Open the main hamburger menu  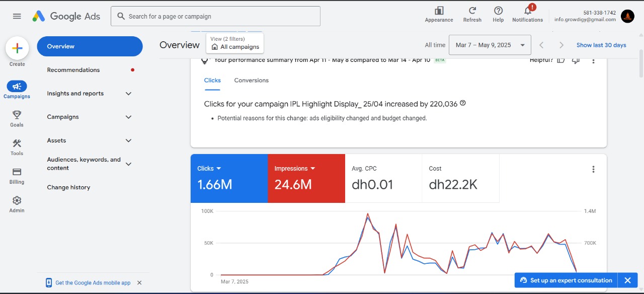(17, 16)
